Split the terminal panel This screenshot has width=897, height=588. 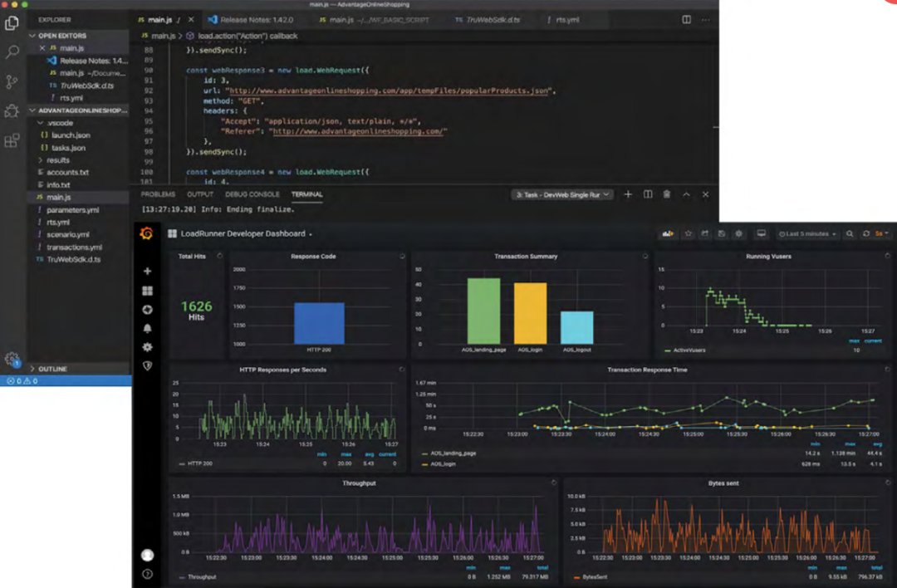click(648, 194)
